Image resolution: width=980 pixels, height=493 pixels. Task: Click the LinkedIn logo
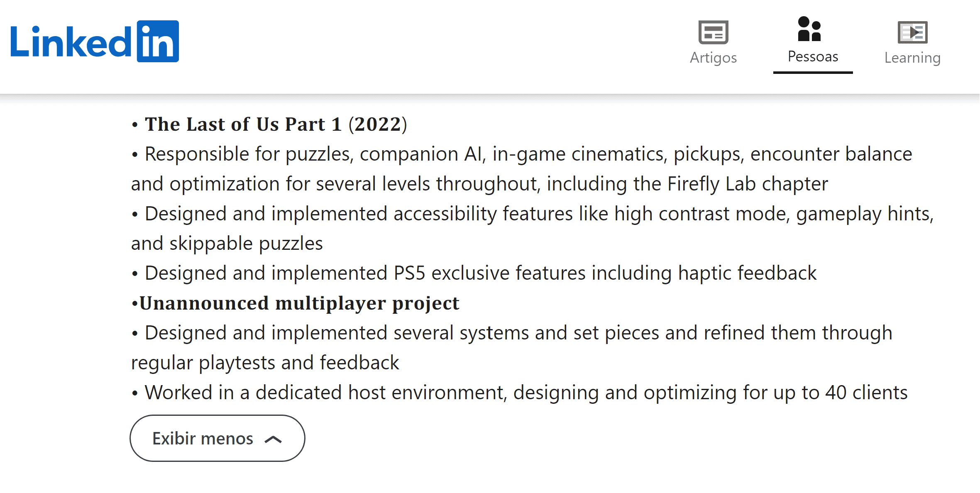pyautogui.click(x=95, y=41)
